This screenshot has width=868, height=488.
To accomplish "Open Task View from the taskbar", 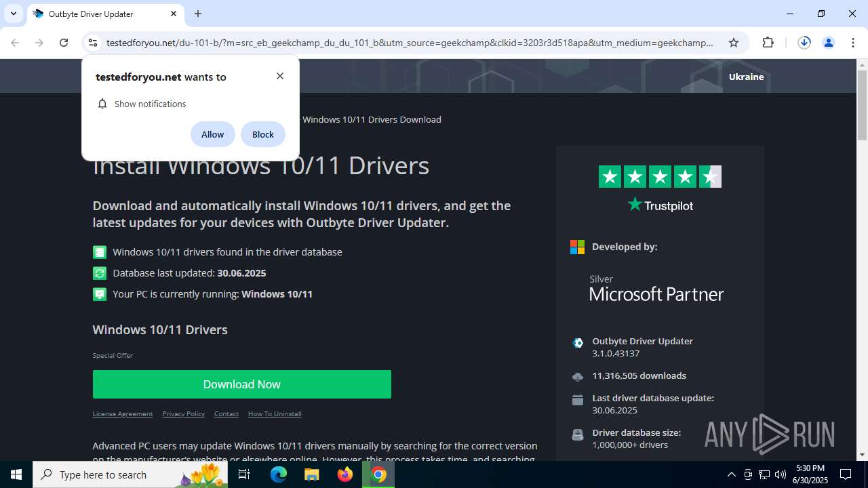I will click(244, 474).
